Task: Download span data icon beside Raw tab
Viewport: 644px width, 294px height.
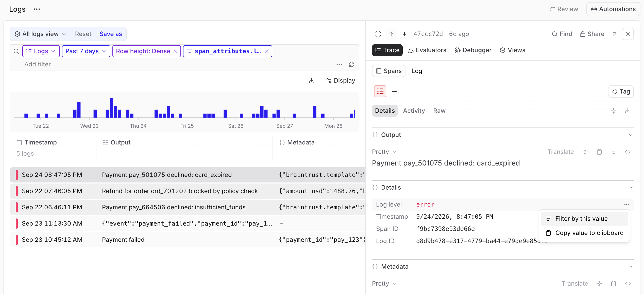Action: (628, 111)
